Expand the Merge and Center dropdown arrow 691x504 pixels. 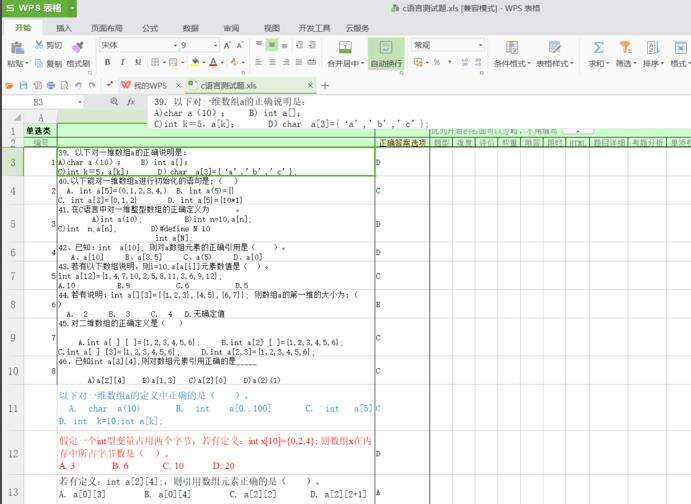[x=362, y=63]
